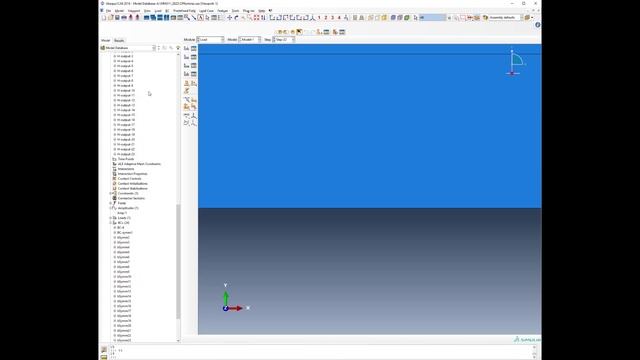The height and width of the screenshot is (360, 640).
Task: Open the Load Manager
Action: point(194,48)
